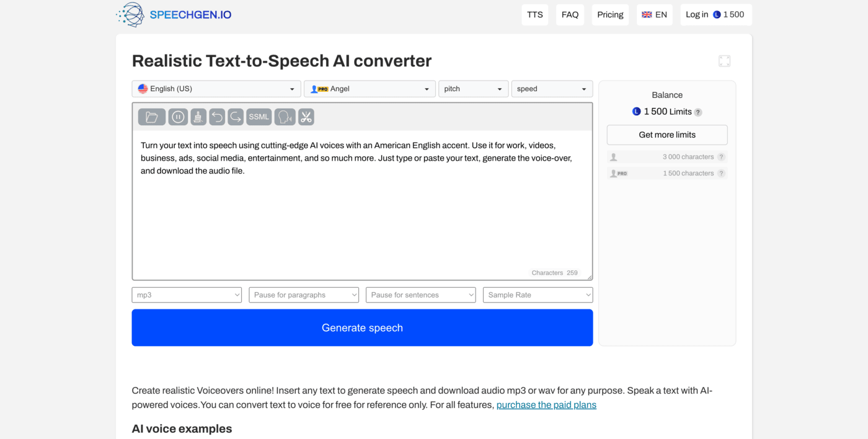Open the Angel voice dropdown

click(370, 89)
